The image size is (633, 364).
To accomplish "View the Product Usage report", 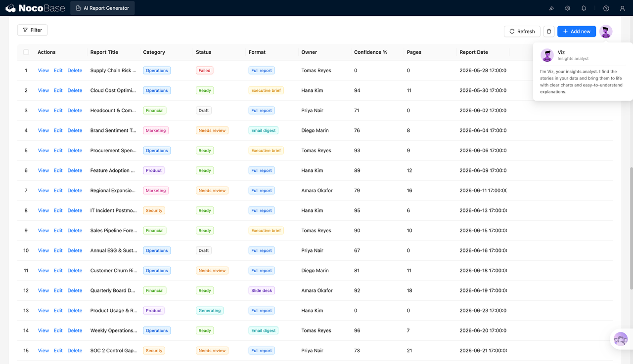I will pyautogui.click(x=44, y=311).
